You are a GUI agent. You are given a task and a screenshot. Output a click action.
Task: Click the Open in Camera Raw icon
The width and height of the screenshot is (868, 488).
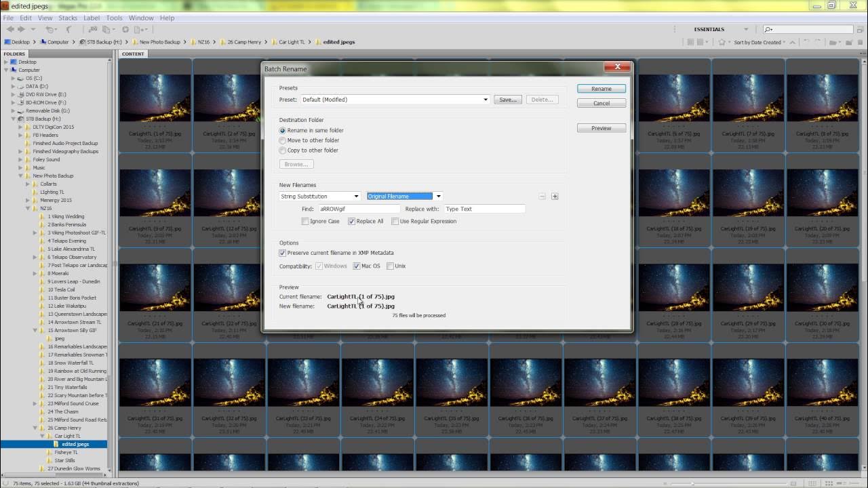click(x=125, y=29)
